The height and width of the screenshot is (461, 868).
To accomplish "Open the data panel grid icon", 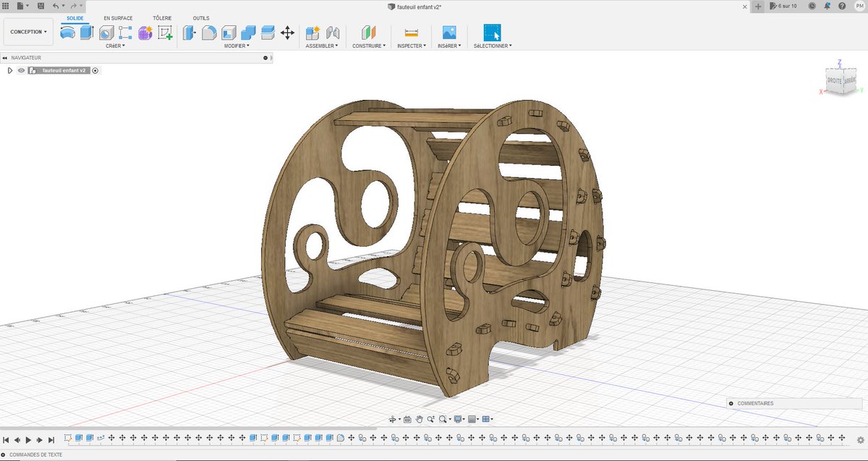I will (x=7, y=6).
